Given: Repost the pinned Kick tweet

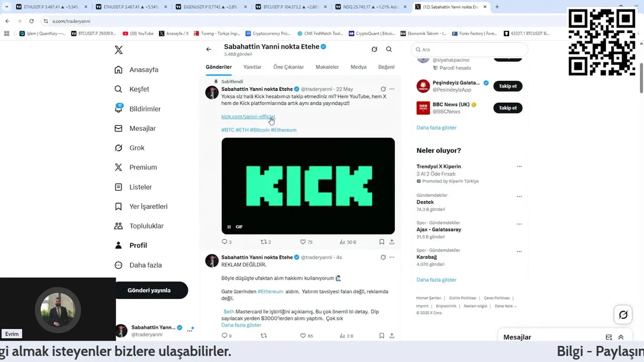Looking at the screenshot, I should [263, 242].
